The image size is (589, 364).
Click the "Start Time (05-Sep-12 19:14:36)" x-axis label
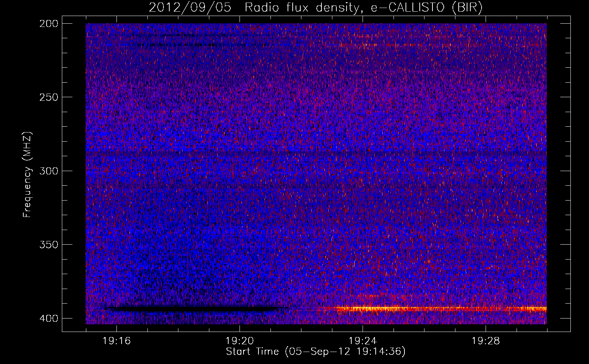(x=316, y=352)
